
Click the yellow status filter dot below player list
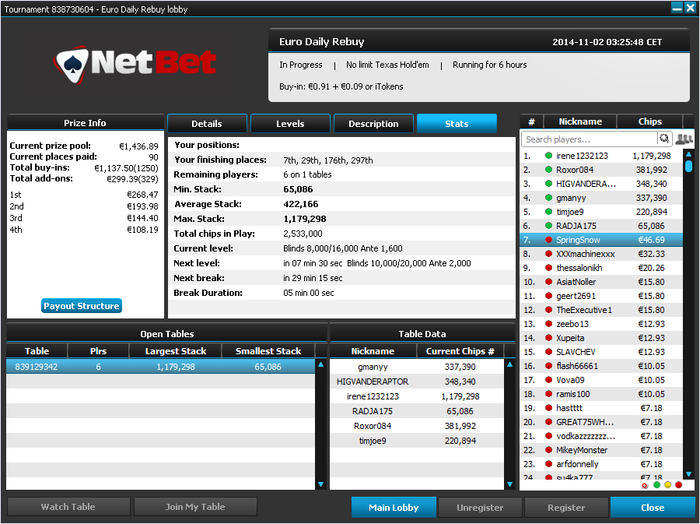click(667, 485)
